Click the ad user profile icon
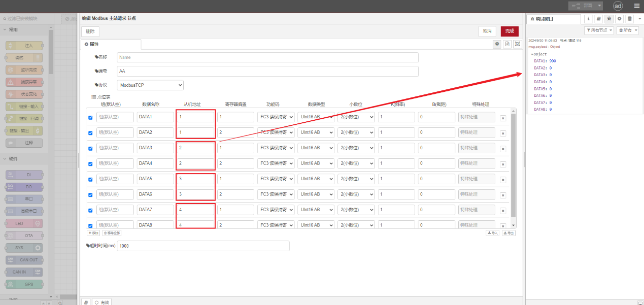644x305 pixels. click(618, 6)
